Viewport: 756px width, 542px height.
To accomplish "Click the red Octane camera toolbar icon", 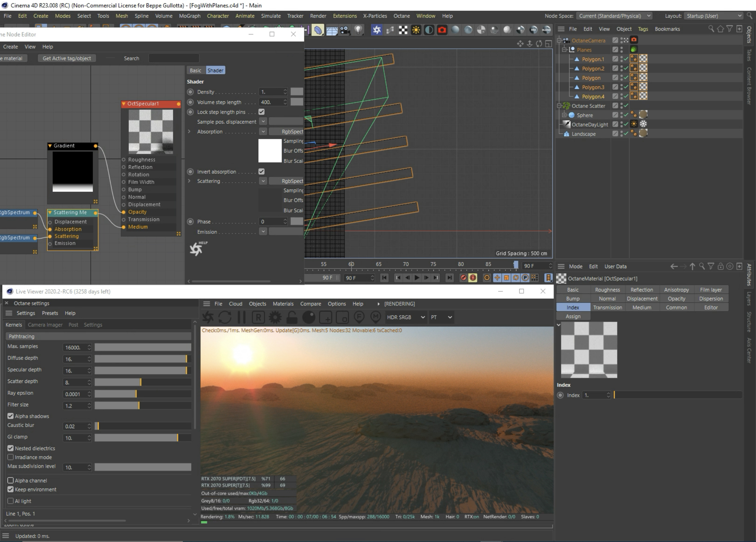I will [442, 30].
